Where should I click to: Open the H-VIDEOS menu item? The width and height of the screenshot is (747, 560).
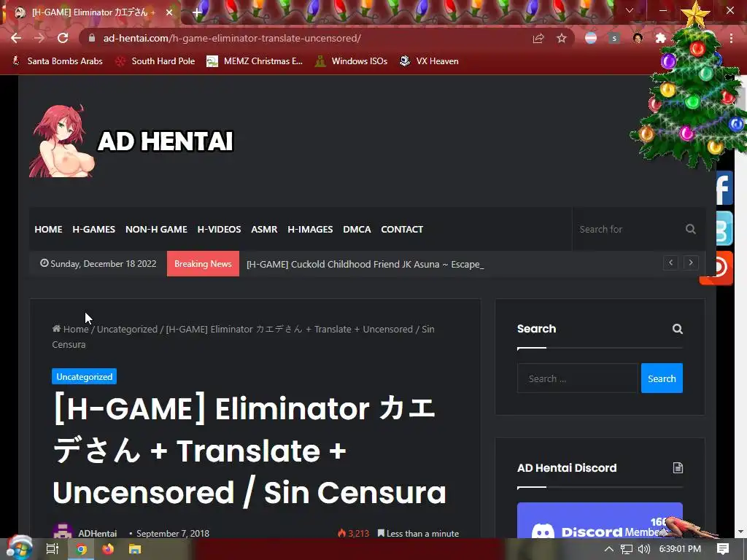[219, 229]
